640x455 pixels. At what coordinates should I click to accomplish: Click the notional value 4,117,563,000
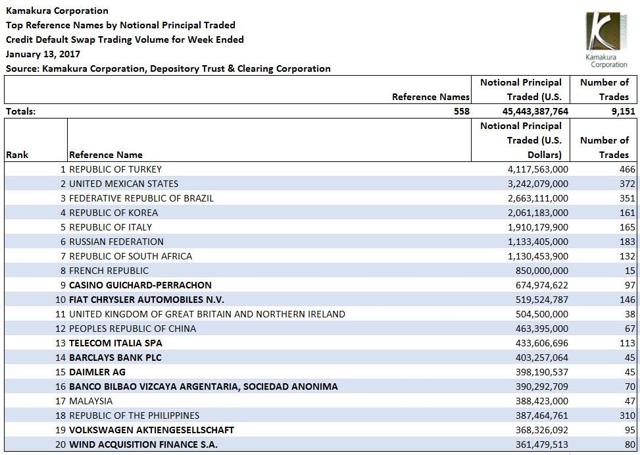538,169
